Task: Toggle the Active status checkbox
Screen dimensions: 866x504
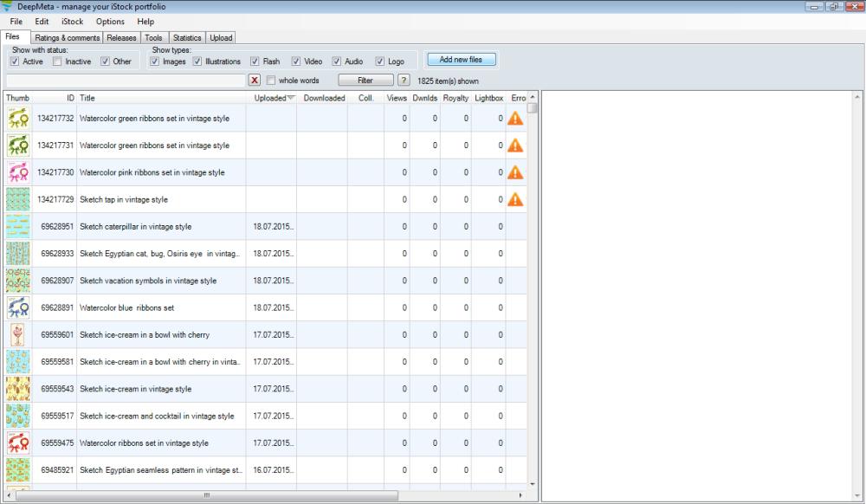Action: [x=15, y=61]
